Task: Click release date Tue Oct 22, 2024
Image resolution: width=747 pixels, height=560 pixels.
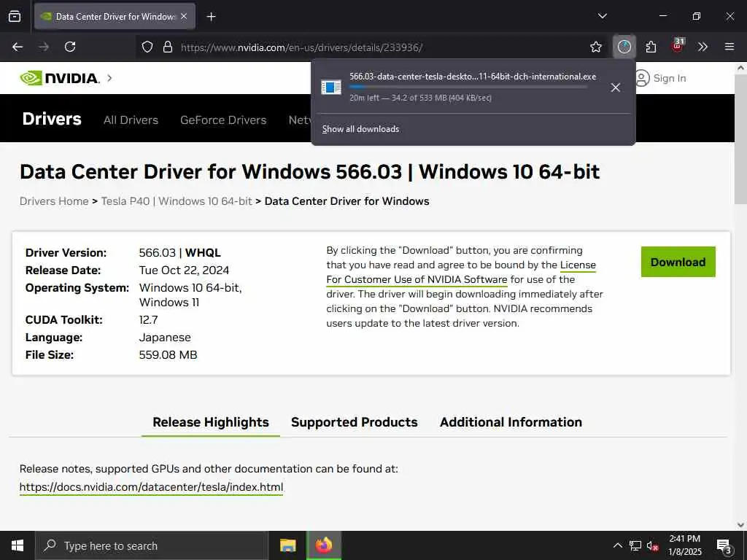Action: click(x=184, y=271)
